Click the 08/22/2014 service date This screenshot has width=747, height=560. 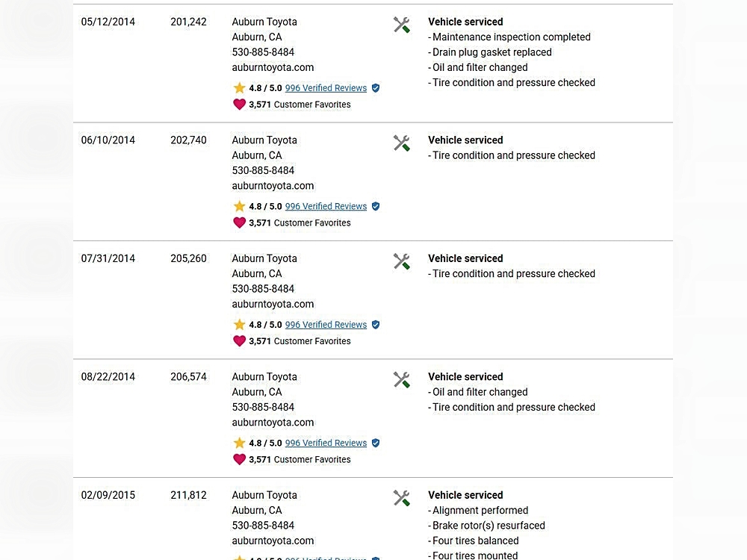[108, 377]
